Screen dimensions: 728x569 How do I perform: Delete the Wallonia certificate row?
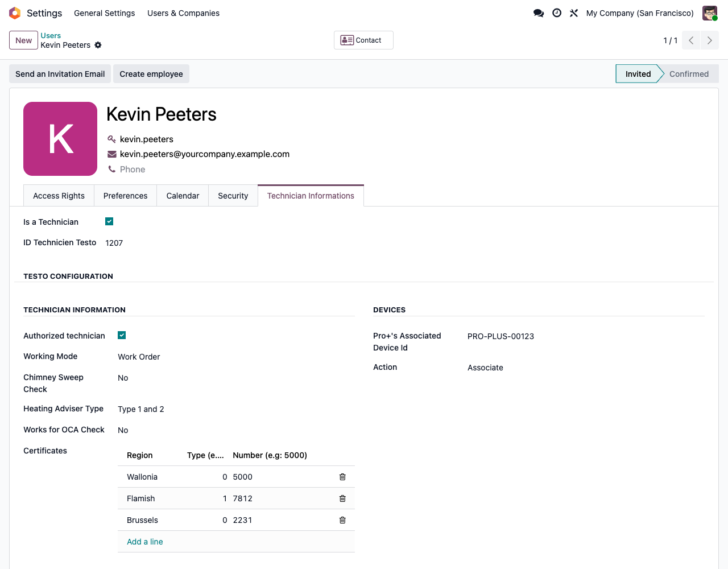[x=342, y=477]
